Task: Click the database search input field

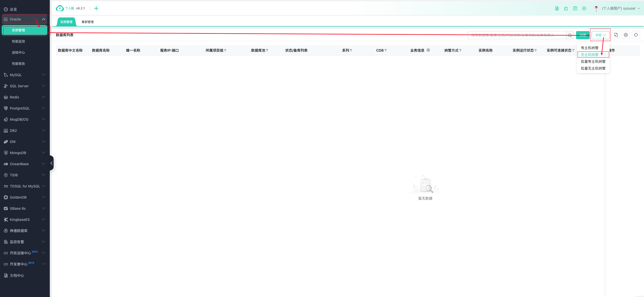Action: pyautogui.click(x=515, y=35)
